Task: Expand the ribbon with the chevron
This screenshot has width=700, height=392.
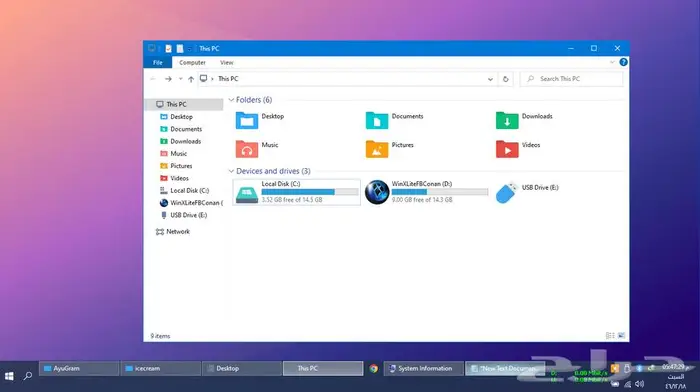Action: [612, 63]
